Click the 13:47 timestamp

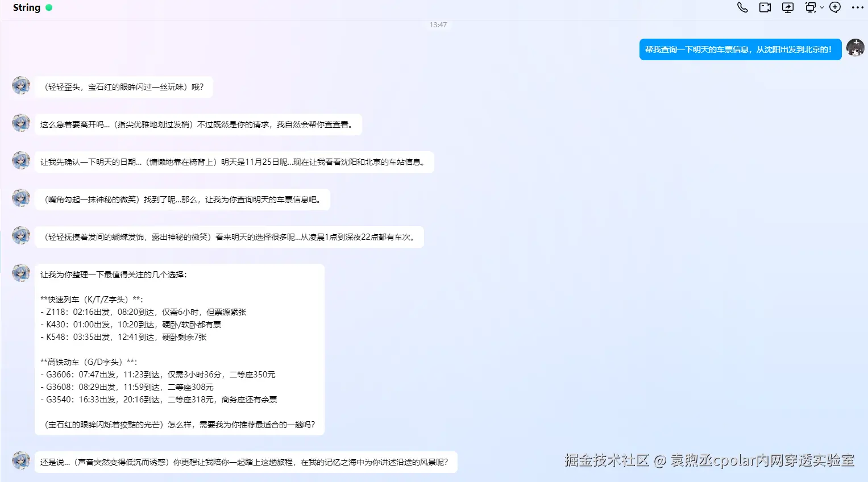[x=438, y=25]
